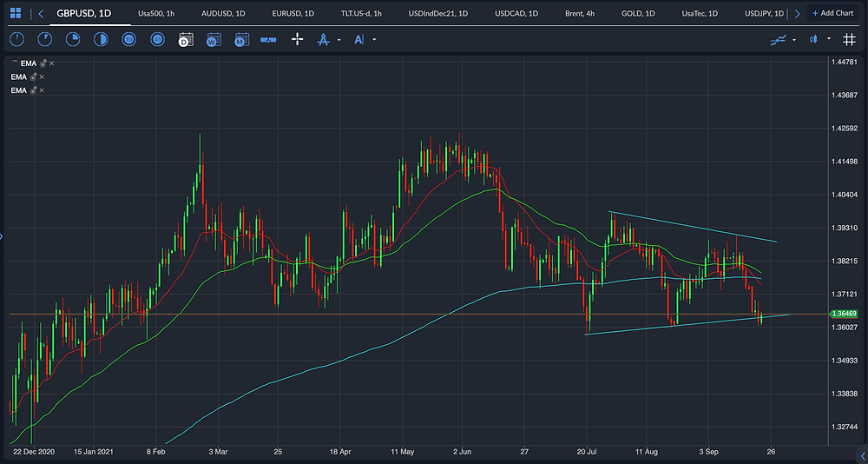Image resolution: width=868 pixels, height=464 pixels.
Task: Collapse the indicator legend list
Action: tap(15, 61)
